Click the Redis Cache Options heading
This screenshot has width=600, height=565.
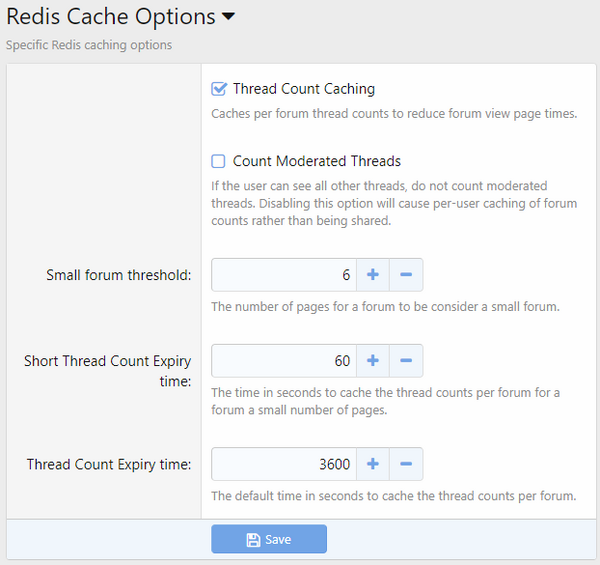pyautogui.click(x=111, y=17)
